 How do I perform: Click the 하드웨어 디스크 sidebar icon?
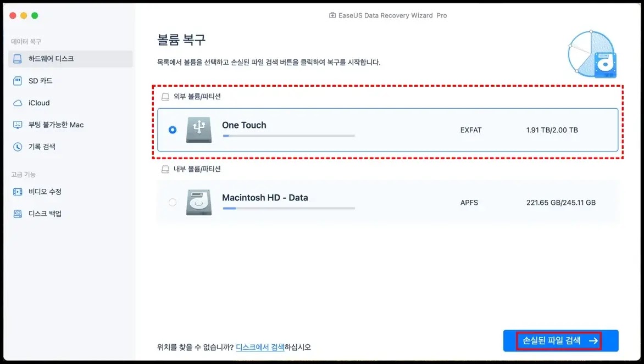tap(17, 59)
